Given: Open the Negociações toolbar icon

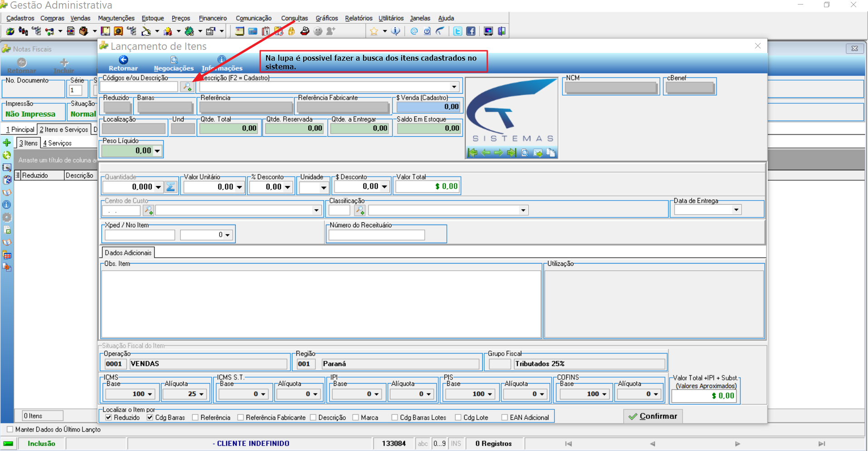Looking at the screenshot, I should pos(174,60).
